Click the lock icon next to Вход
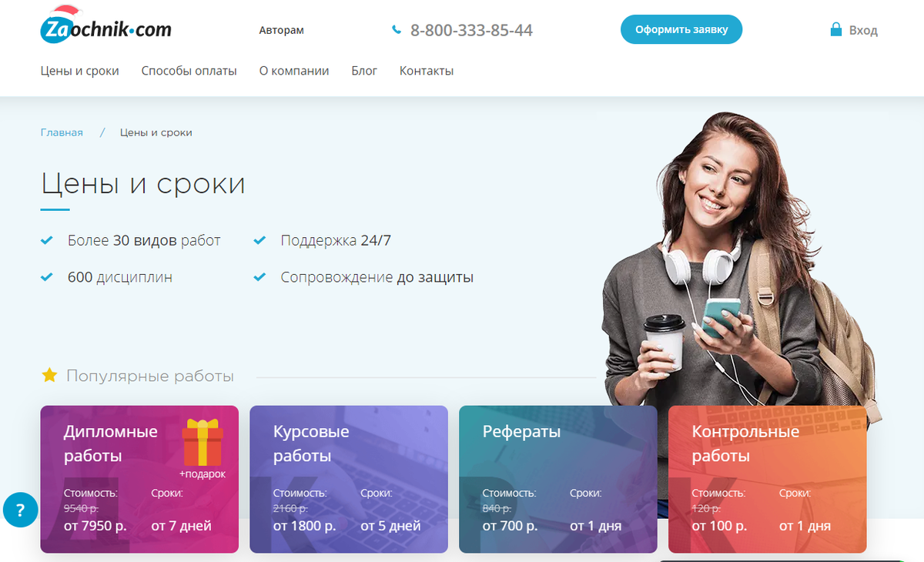 click(835, 30)
